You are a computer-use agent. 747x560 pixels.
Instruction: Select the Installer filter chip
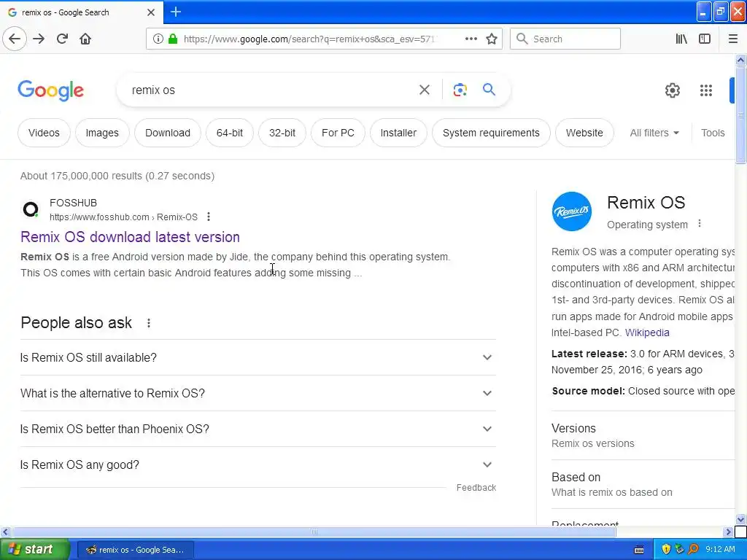(398, 133)
